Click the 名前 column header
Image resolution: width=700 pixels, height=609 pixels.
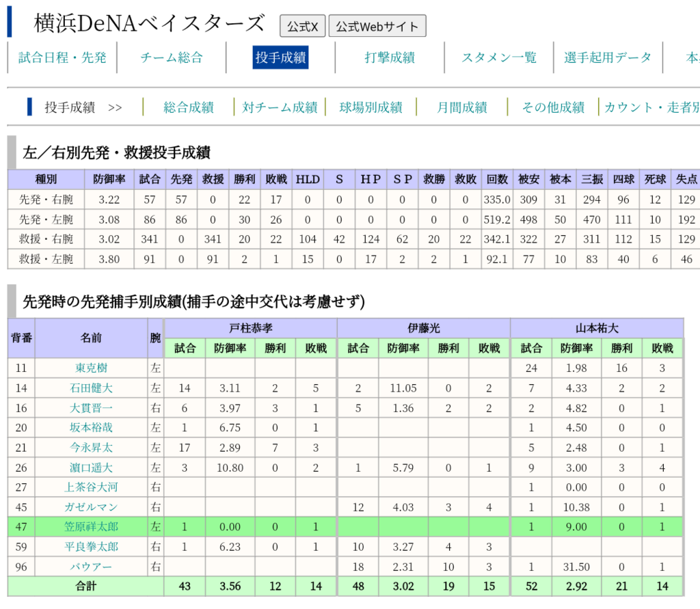point(91,338)
